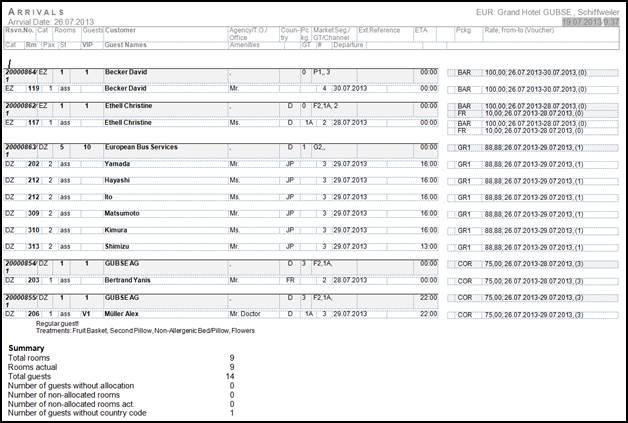Select room number 310
Image resolution: width=628 pixels, height=423 pixels.
34,230
